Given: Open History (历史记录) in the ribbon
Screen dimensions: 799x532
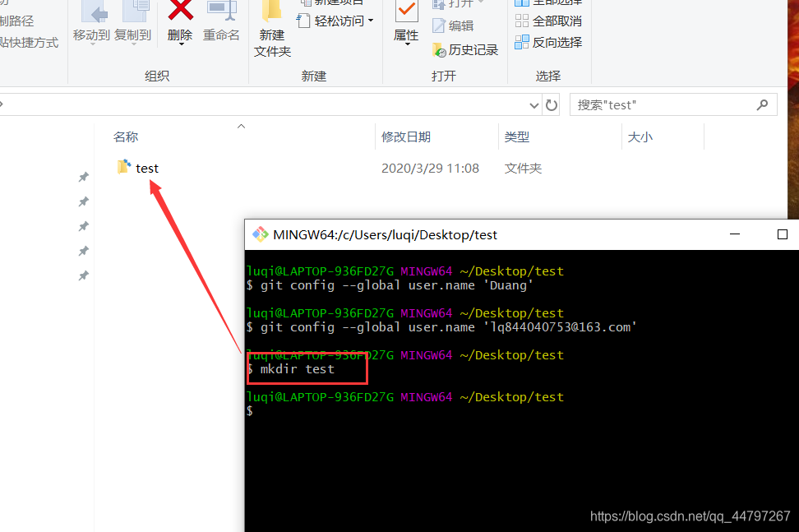Looking at the screenshot, I should pyautogui.click(x=464, y=50).
